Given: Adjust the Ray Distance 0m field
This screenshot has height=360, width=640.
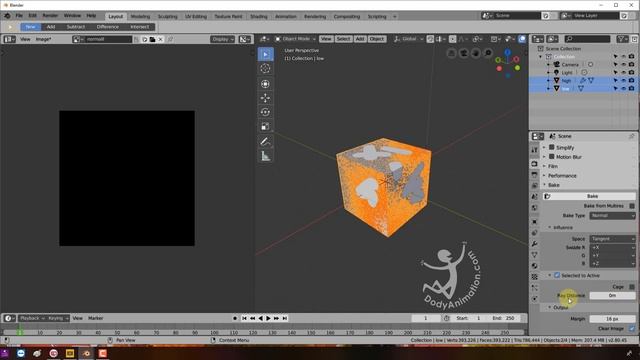Looking at the screenshot, I should pos(612,296).
